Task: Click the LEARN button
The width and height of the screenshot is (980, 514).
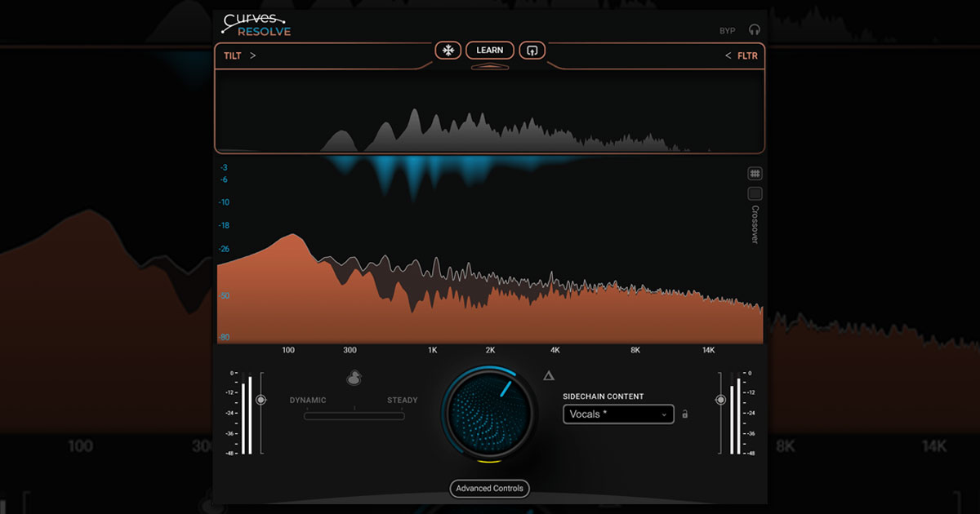Action: tap(489, 50)
